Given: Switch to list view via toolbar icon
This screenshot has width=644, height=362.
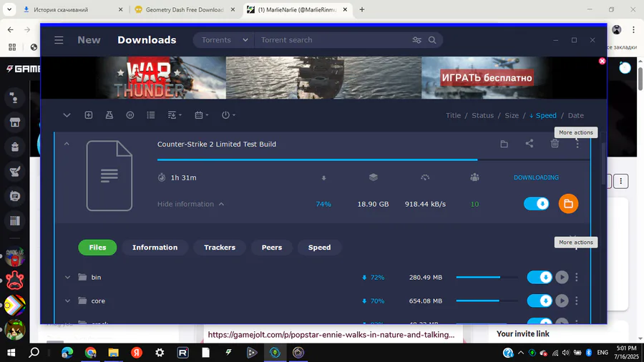Looking at the screenshot, I should click(x=151, y=115).
